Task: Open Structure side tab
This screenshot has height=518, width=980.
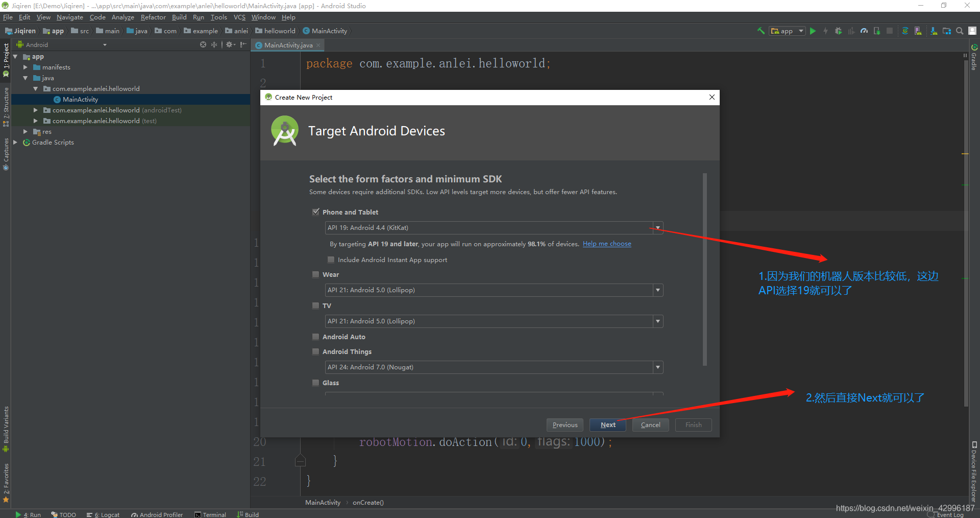Action: (6, 106)
